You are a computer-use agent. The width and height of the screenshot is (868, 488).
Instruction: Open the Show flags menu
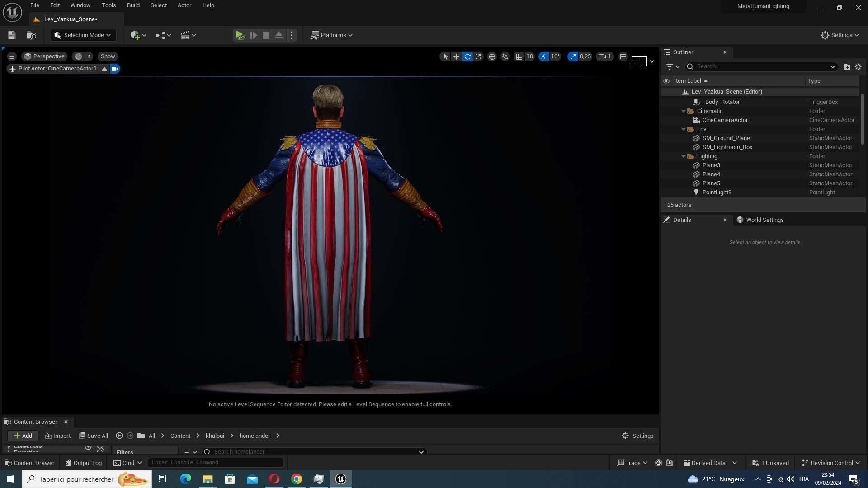pyautogui.click(x=108, y=56)
